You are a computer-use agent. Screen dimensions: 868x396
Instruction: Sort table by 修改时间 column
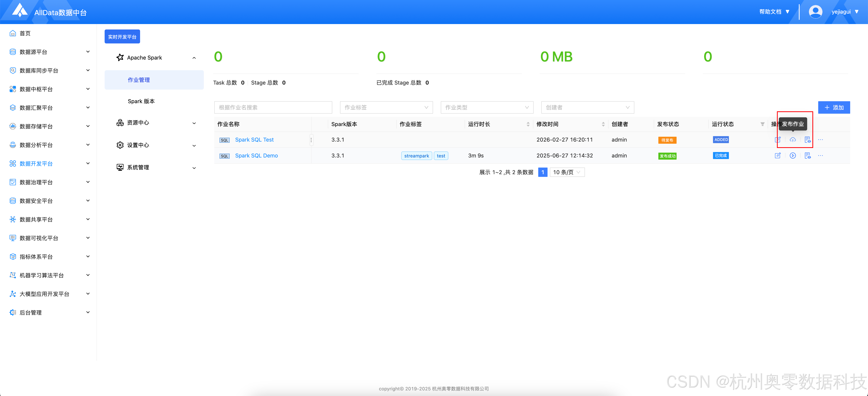click(603, 124)
